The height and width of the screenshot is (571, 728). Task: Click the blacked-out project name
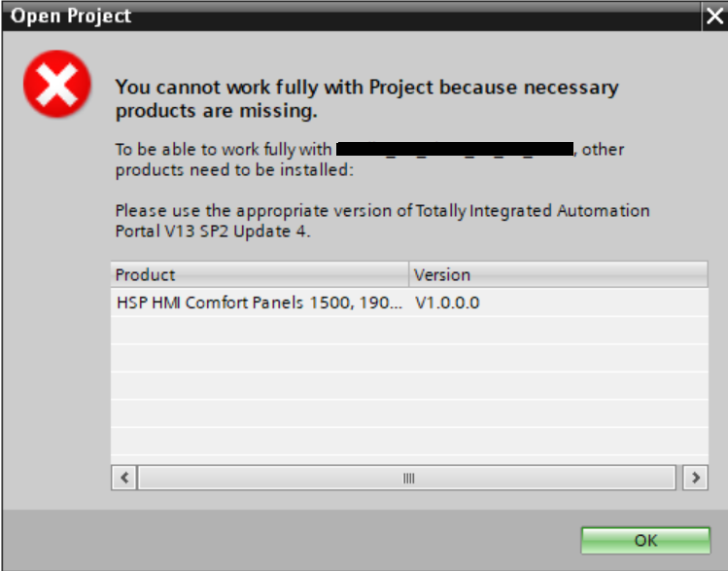pyautogui.click(x=455, y=150)
